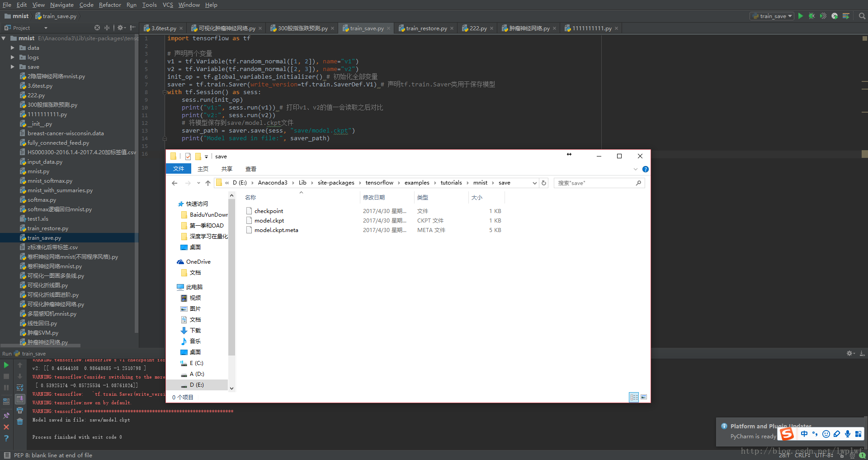Go up one folder in Explorer
This screenshot has width=868, height=460.
(208, 183)
